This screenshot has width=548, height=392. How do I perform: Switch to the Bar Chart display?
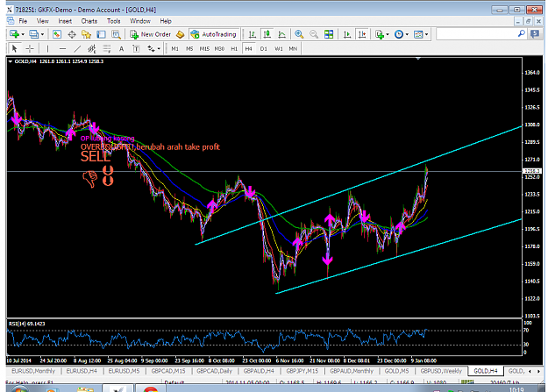[252, 34]
